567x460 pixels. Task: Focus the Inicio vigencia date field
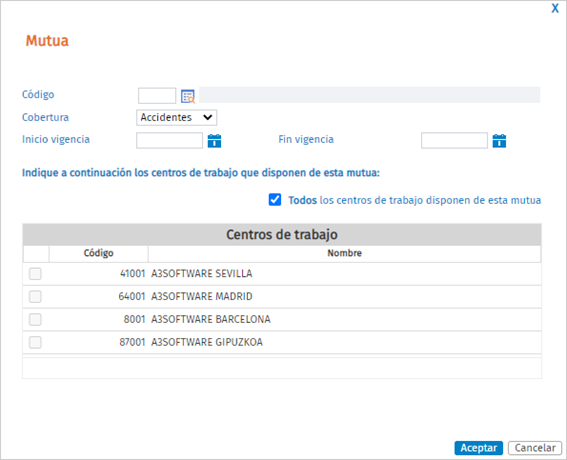169,140
